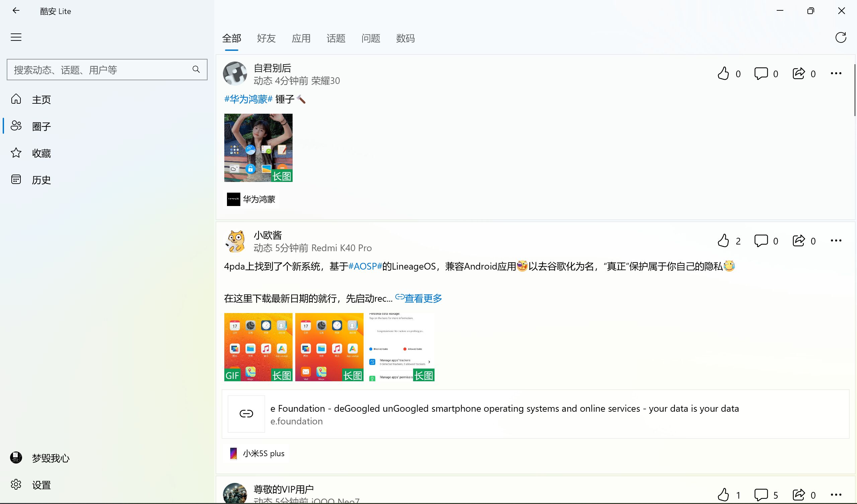
Task: Like 尊敬的VIP用户's post
Action: (x=729, y=495)
